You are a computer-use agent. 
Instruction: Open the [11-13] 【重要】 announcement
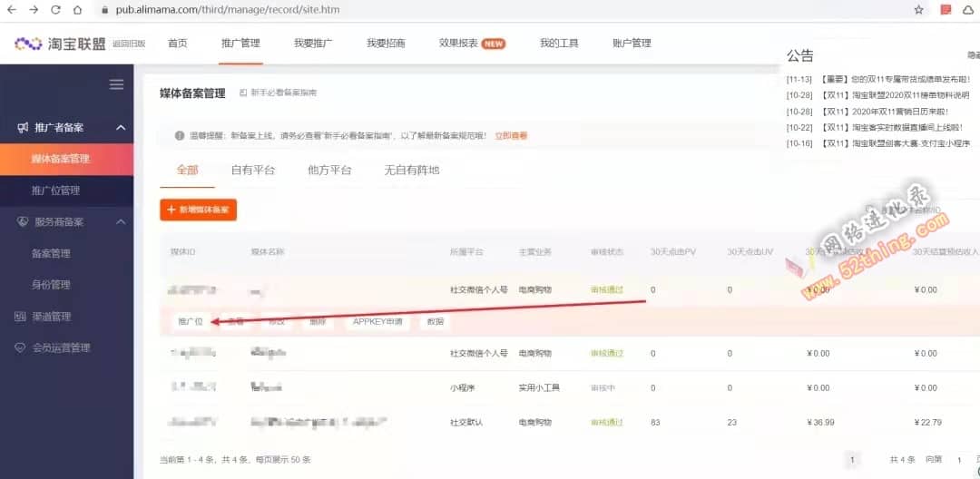click(x=878, y=79)
